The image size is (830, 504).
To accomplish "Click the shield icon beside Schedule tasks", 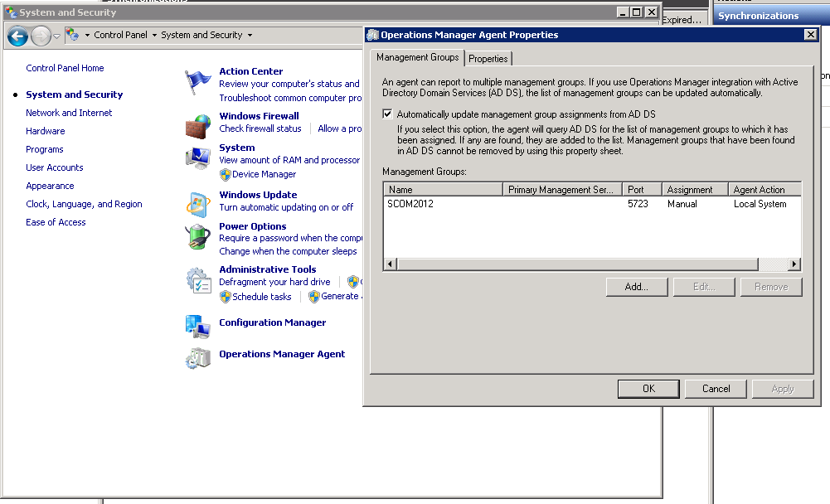I will coord(225,297).
